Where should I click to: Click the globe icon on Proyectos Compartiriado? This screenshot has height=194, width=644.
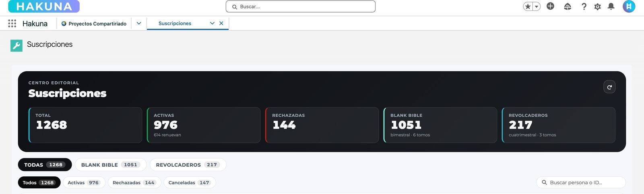64,23
